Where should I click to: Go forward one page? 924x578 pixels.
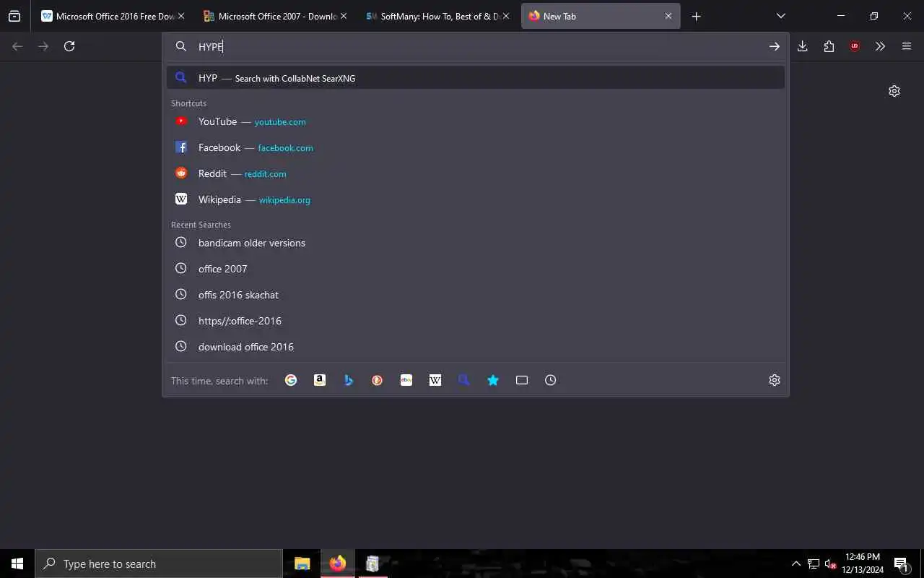point(43,46)
